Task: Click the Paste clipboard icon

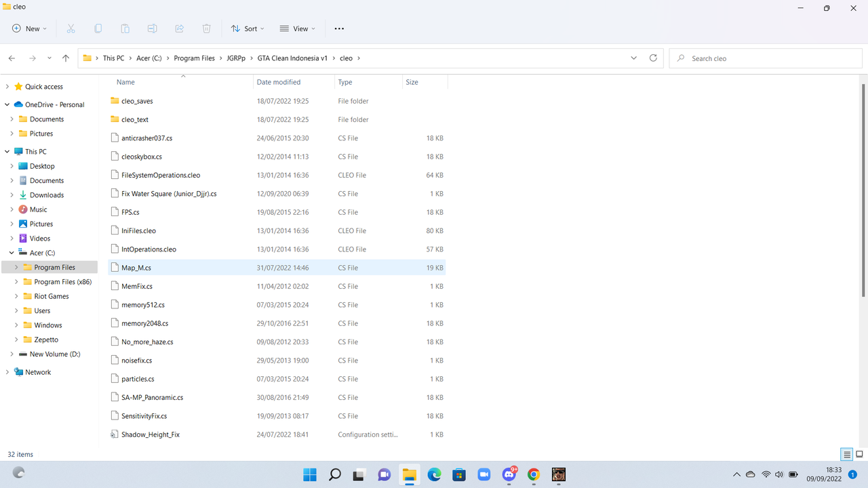Action: (125, 28)
